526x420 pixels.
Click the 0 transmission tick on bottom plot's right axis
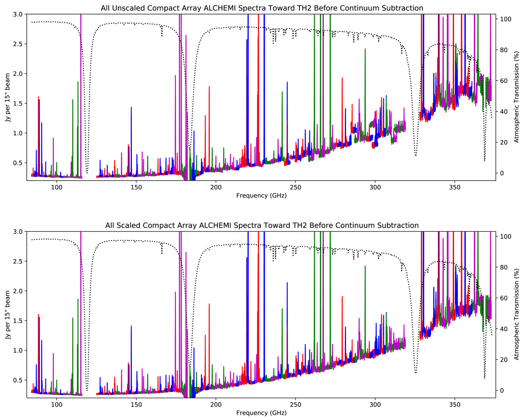501,390
